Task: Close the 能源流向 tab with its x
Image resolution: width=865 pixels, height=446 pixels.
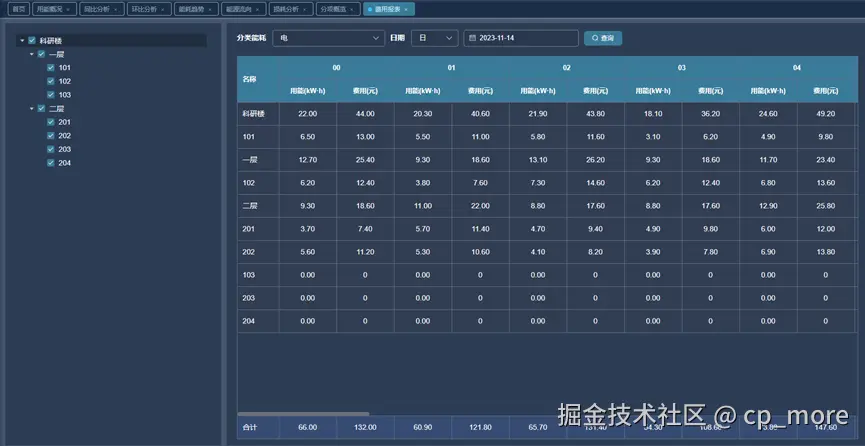Action: 257,9
